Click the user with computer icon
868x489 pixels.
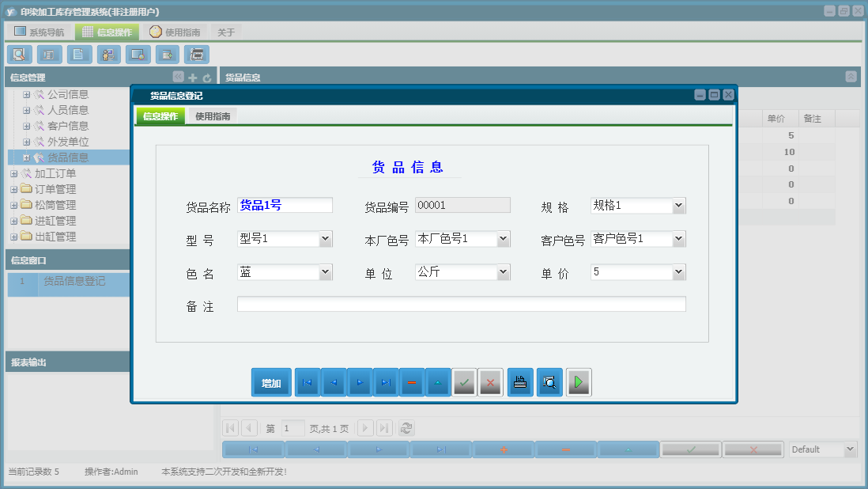108,55
